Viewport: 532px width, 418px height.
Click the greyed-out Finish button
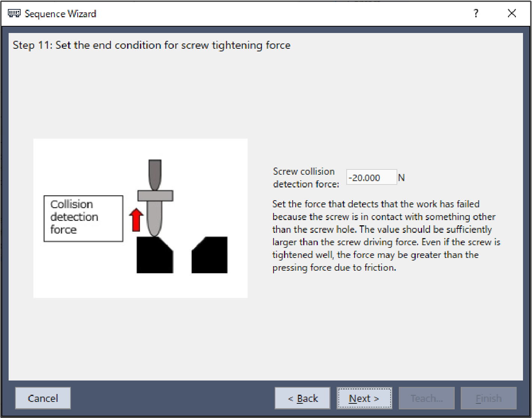(x=488, y=398)
